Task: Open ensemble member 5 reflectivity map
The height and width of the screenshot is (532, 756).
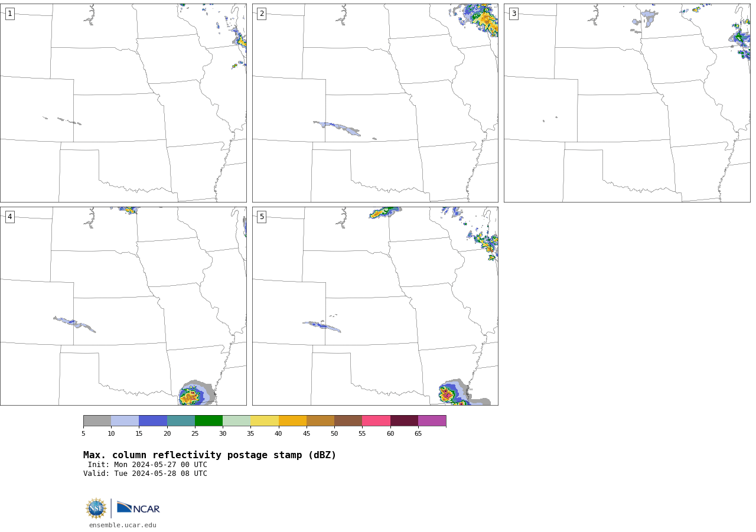Action: (x=375, y=306)
